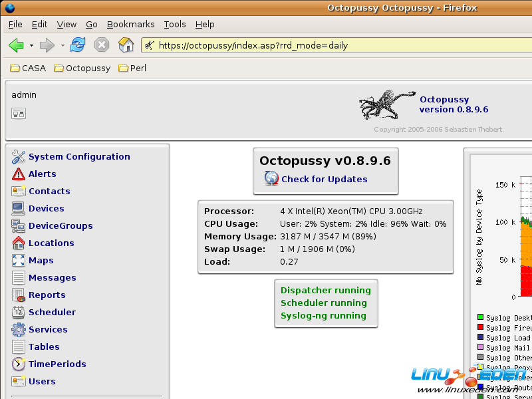Click the green Syslog Desktop legend swatch
Image resolution: width=532 pixels, height=399 pixels.
480,318
